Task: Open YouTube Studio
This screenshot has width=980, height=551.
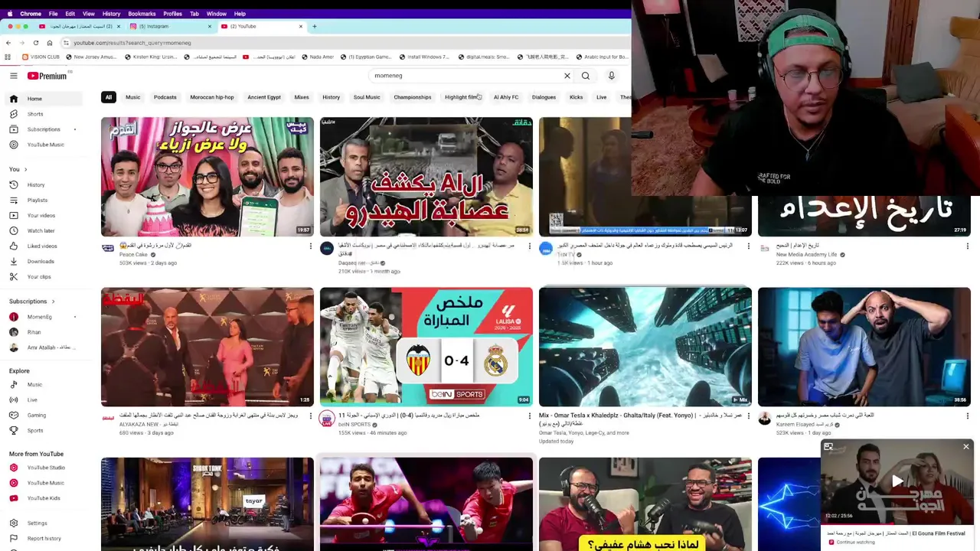Action: pos(44,468)
